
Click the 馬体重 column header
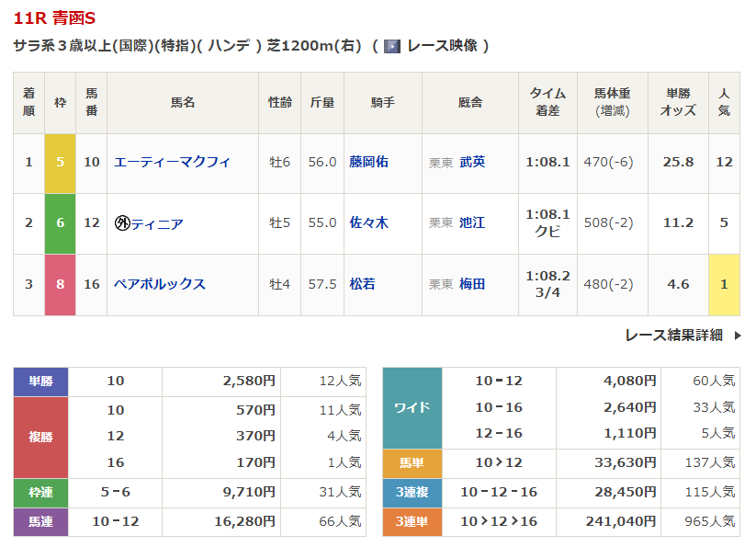coord(613,102)
